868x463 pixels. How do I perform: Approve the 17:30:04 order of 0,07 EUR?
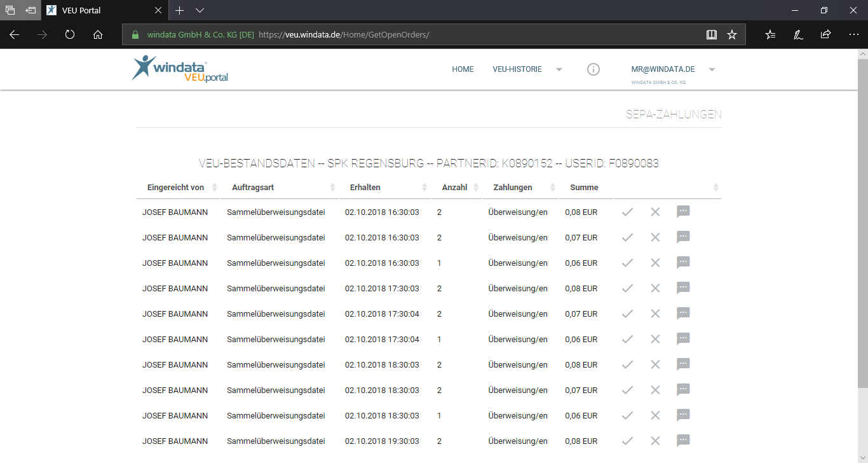point(627,314)
